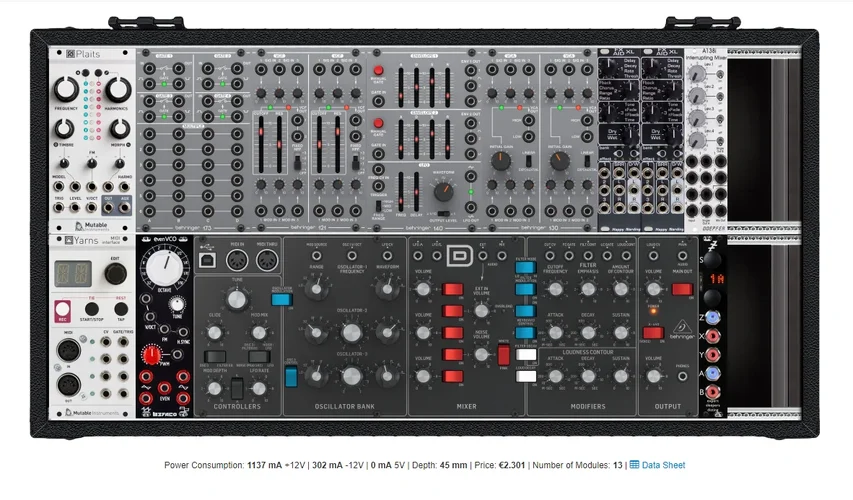Click the Plaits TIMBRE knob
Image resolution: width=853 pixels, height=500 pixels.
[x=65, y=129]
